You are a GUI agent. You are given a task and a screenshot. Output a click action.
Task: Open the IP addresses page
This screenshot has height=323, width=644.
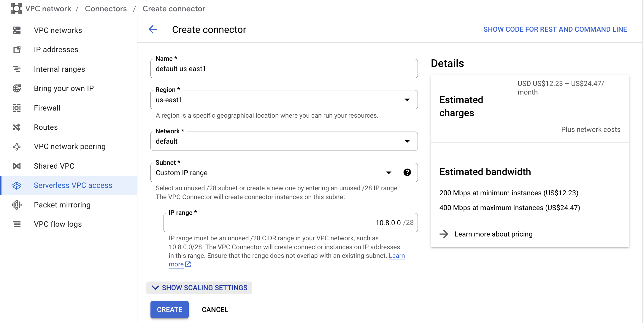click(x=56, y=49)
